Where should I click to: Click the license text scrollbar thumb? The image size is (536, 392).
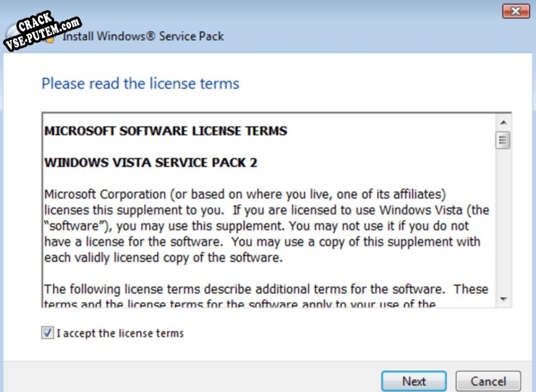tap(503, 140)
